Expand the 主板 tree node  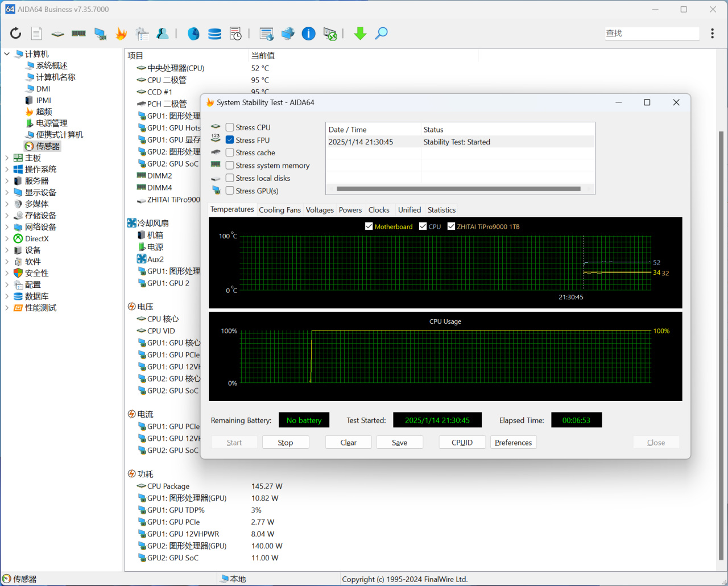pyautogui.click(x=7, y=158)
